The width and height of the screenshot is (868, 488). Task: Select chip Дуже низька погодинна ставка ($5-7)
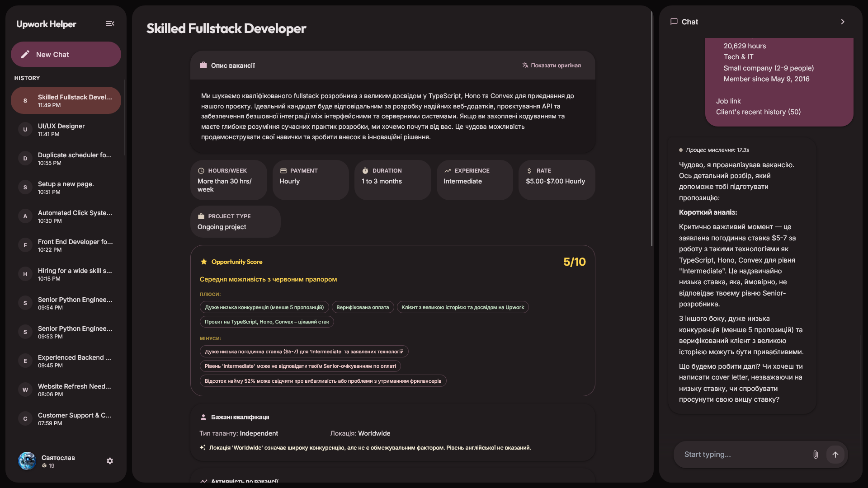coord(304,352)
